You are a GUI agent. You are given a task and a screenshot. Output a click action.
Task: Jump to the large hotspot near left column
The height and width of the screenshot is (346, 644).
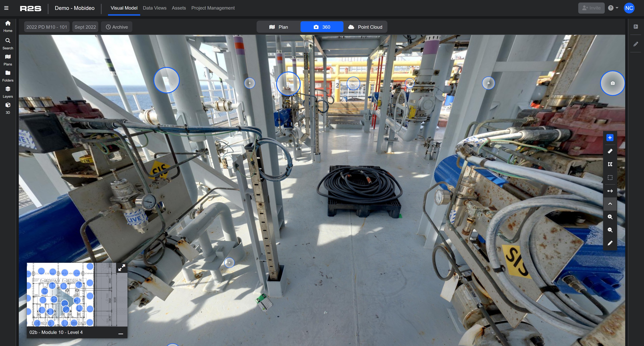click(x=167, y=80)
